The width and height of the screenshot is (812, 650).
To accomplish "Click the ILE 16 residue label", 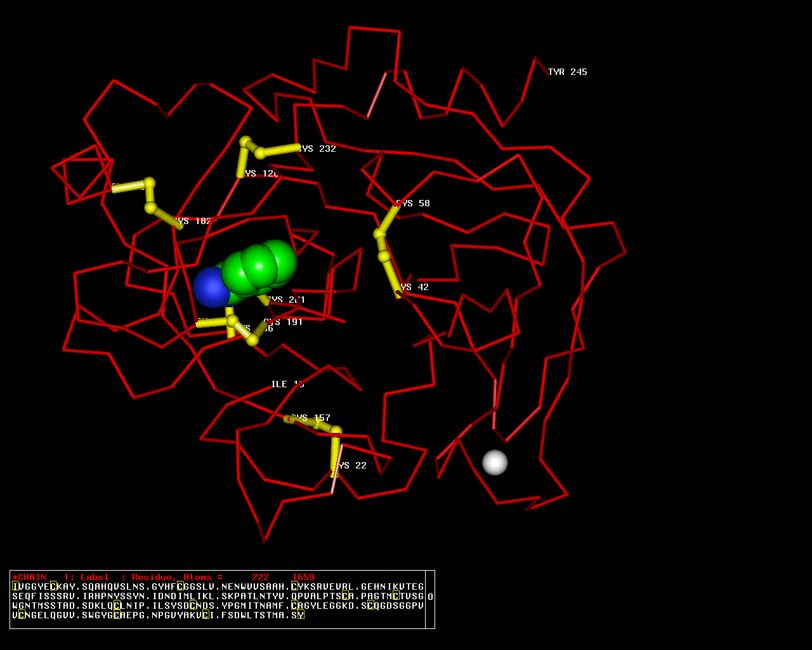I will (x=287, y=384).
